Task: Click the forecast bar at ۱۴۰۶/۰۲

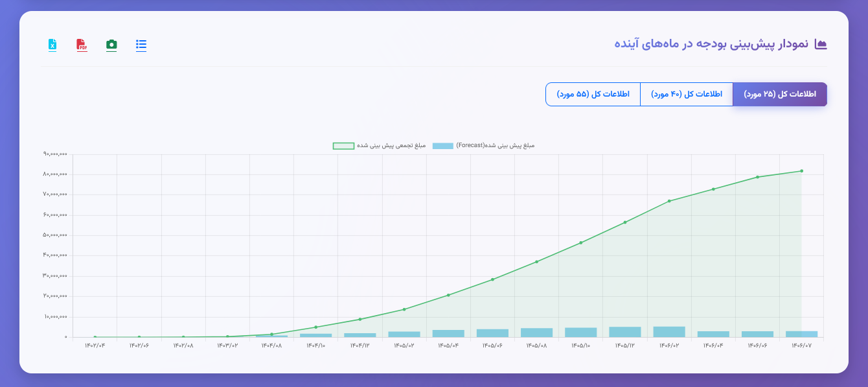Action: [x=669, y=332]
